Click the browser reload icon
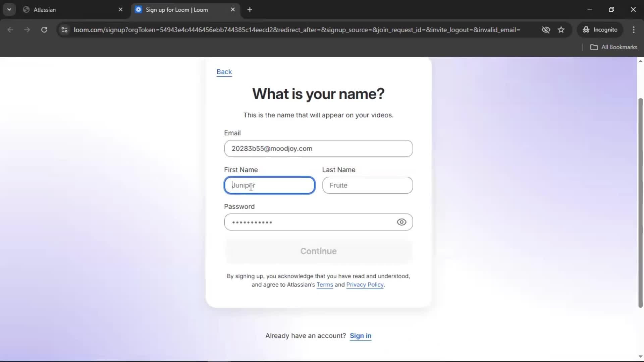 click(x=44, y=30)
